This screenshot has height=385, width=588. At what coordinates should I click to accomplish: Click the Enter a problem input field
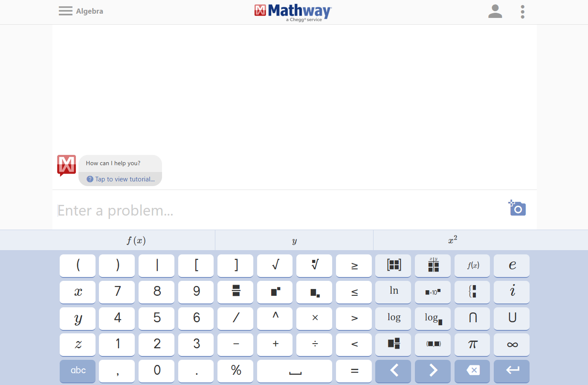[x=277, y=210]
